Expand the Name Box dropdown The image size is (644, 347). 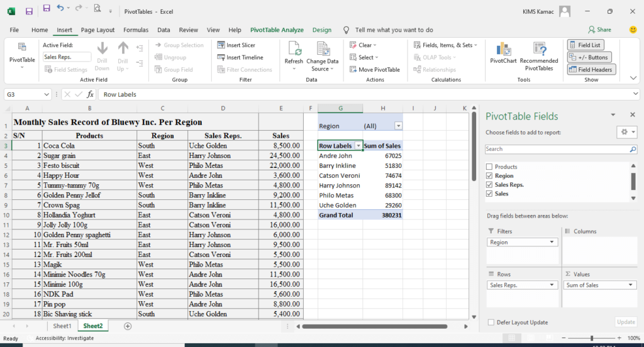click(47, 94)
